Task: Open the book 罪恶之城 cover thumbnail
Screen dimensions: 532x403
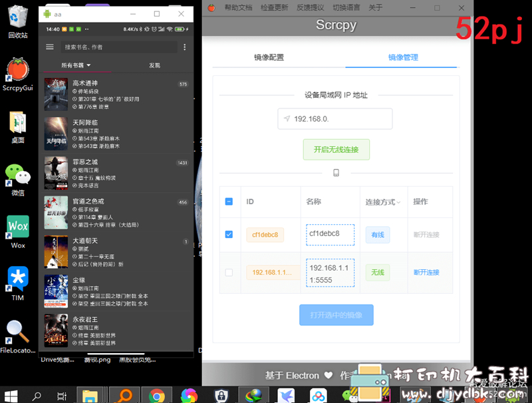Action: 56,173
